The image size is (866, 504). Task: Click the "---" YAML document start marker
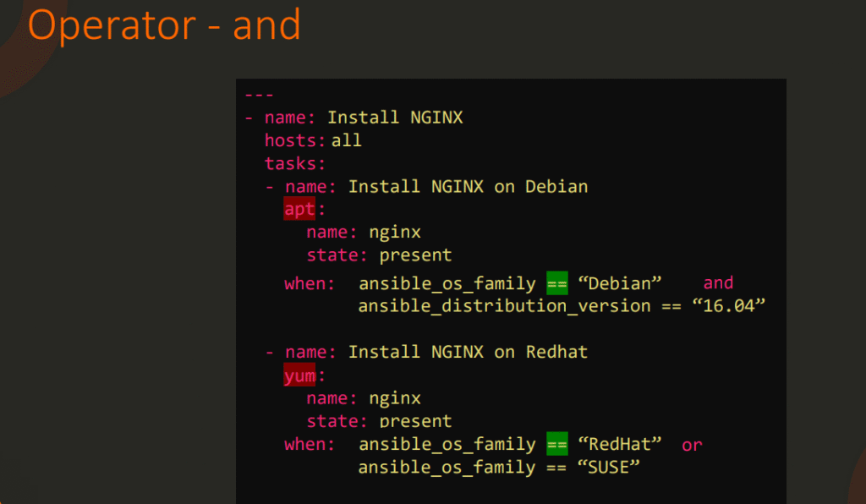pos(259,95)
